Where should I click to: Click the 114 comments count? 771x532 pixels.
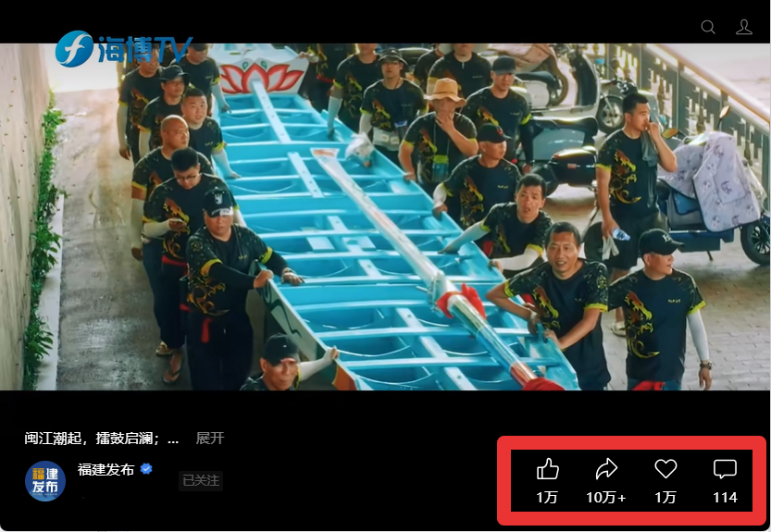[726, 498]
